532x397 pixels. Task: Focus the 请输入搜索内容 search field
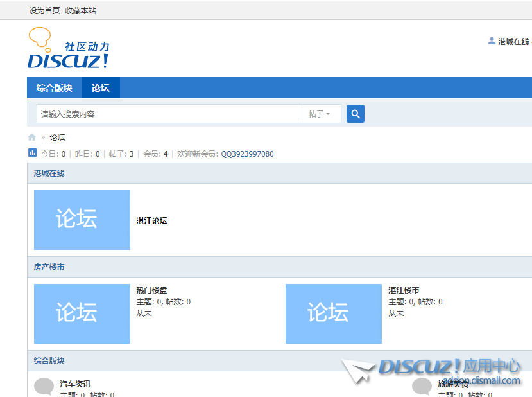(169, 114)
